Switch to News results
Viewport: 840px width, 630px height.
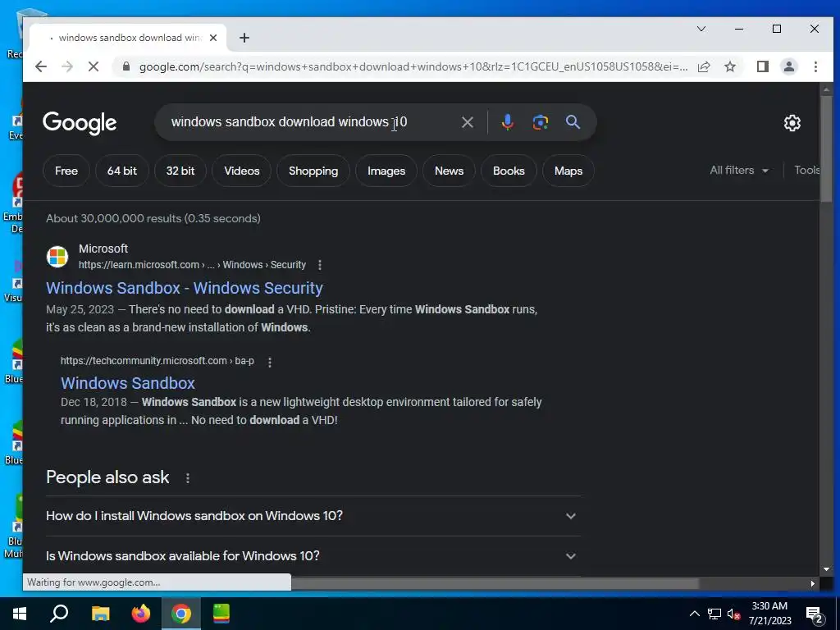[x=449, y=171]
